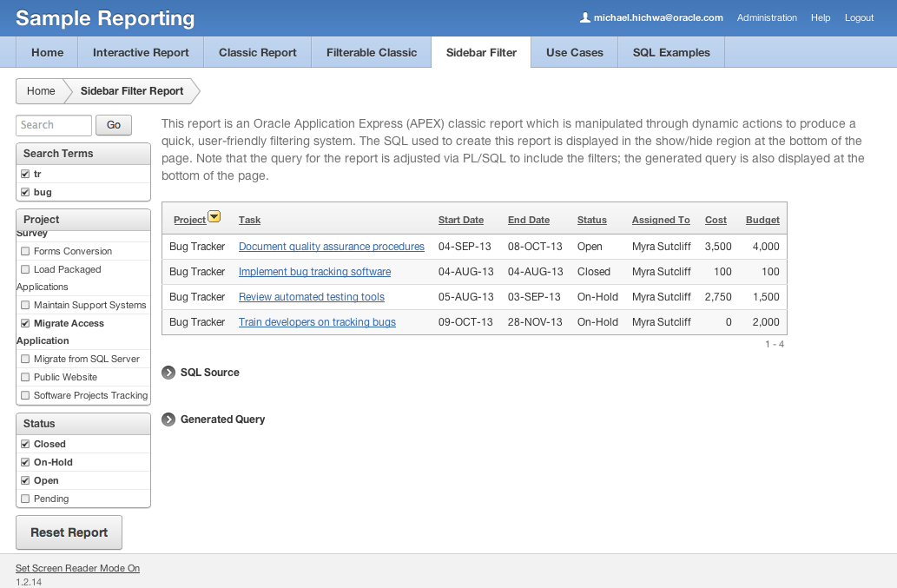The height and width of the screenshot is (588, 897).
Task: Click inside the Search input field
Action: click(53, 125)
